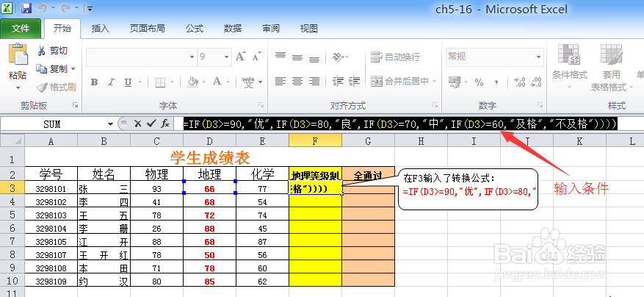Switch to the 审阅 ribbon tab

point(271,29)
